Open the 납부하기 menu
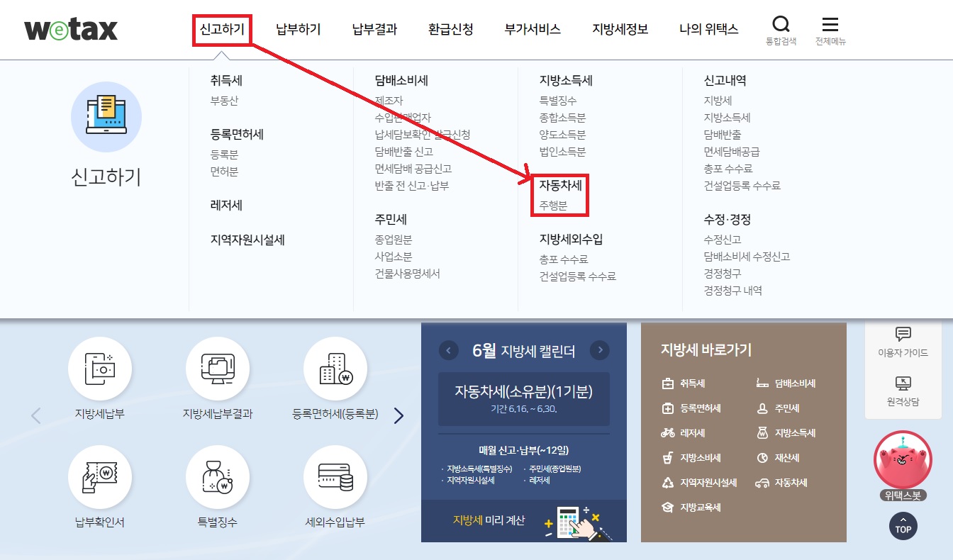953x560 pixels. 297,28
